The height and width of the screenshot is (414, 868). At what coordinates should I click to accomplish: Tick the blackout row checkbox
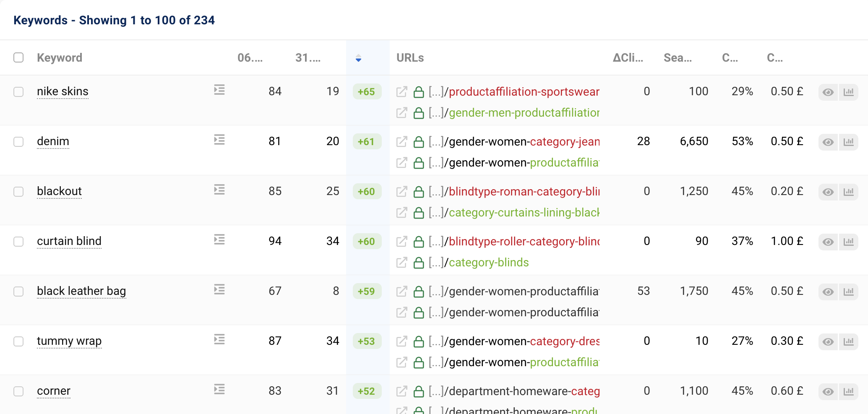click(18, 192)
